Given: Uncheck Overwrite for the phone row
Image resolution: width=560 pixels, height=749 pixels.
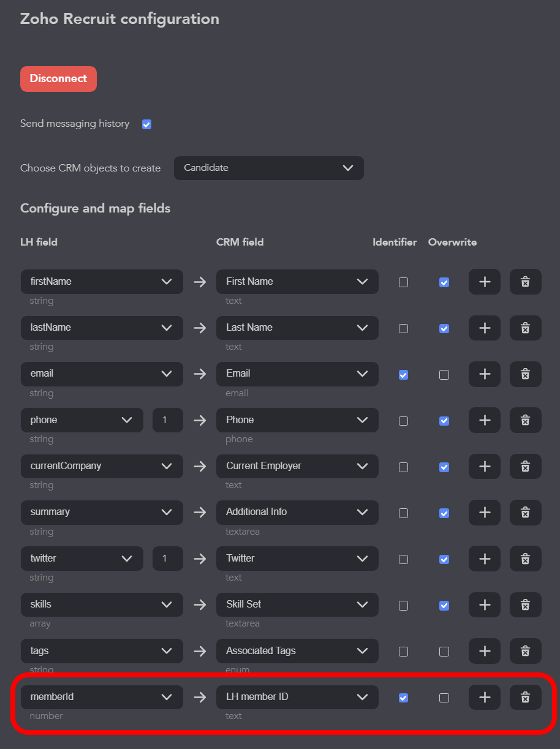Looking at the screenshot, I should coord(444,421).
